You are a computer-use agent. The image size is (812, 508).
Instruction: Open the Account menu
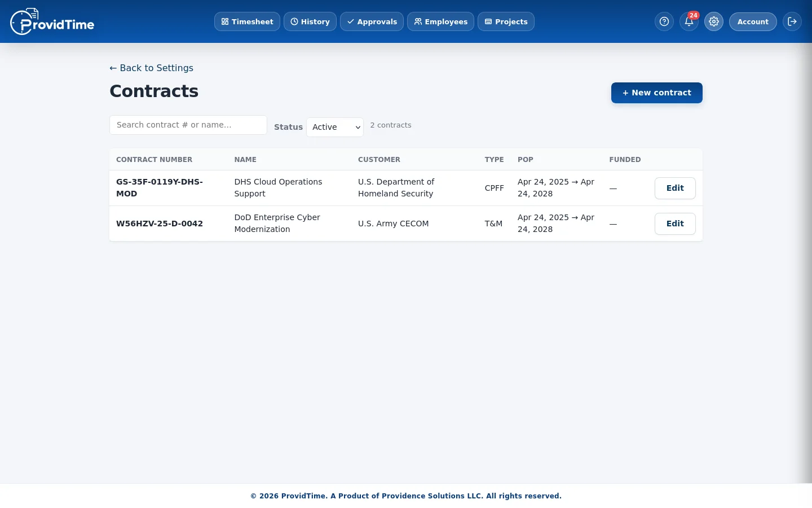[753, 21]
